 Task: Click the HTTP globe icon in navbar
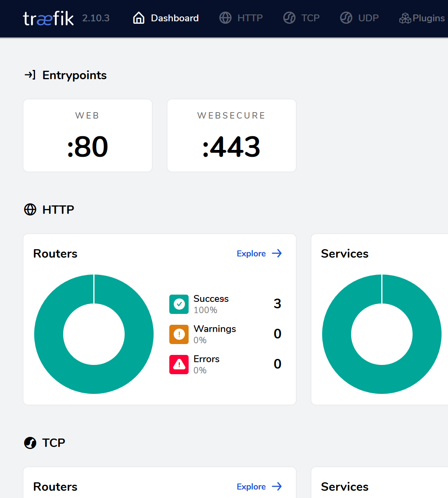click(x=225, y=18)
